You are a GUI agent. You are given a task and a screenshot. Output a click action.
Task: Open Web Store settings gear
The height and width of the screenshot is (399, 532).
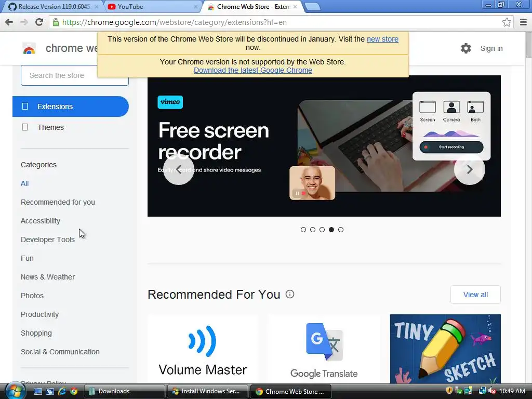click(x=466, y=48)
